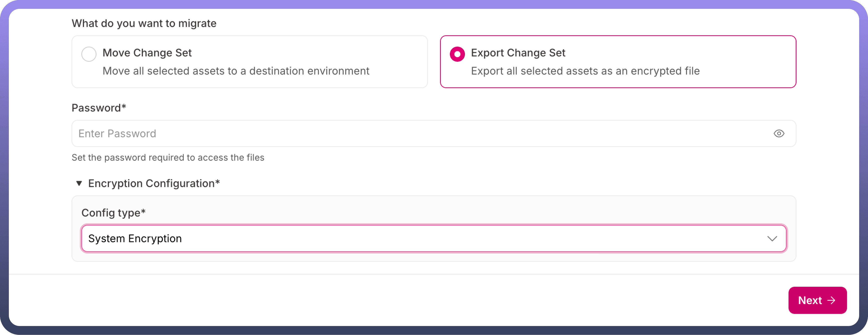Click the Enter Password input field

point(404,134)
